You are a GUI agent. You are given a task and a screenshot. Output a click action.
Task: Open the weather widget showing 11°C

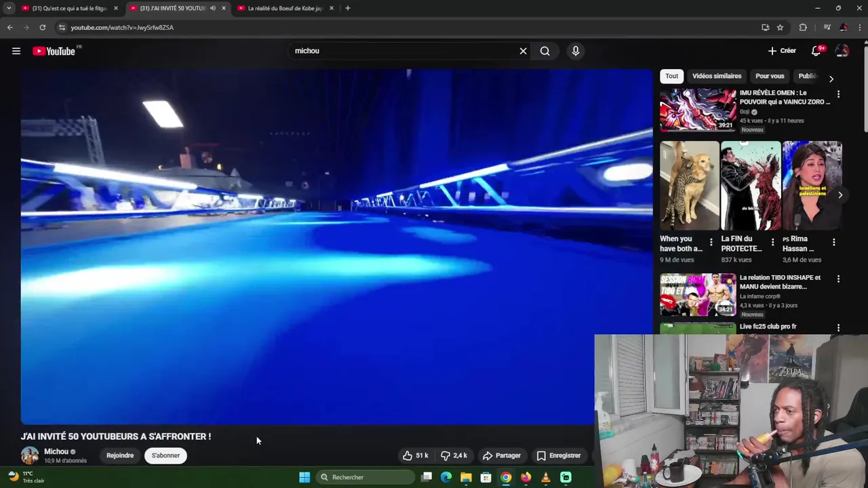(26, 477)
